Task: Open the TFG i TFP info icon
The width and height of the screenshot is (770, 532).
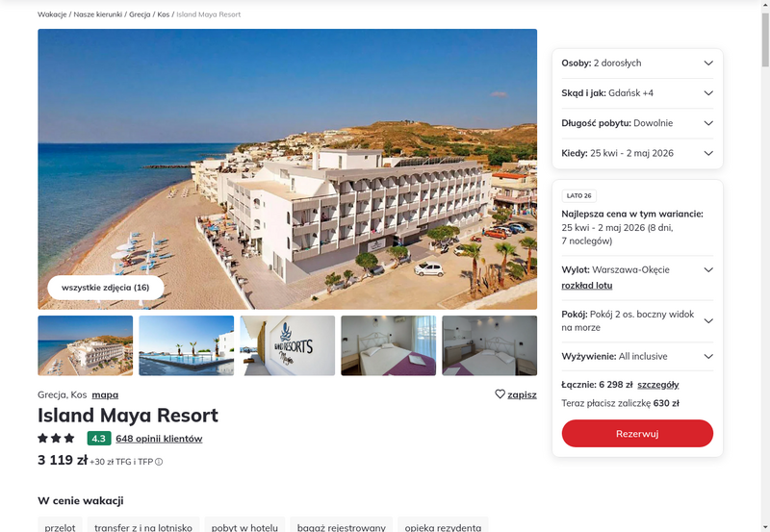Action: point(159,462)
